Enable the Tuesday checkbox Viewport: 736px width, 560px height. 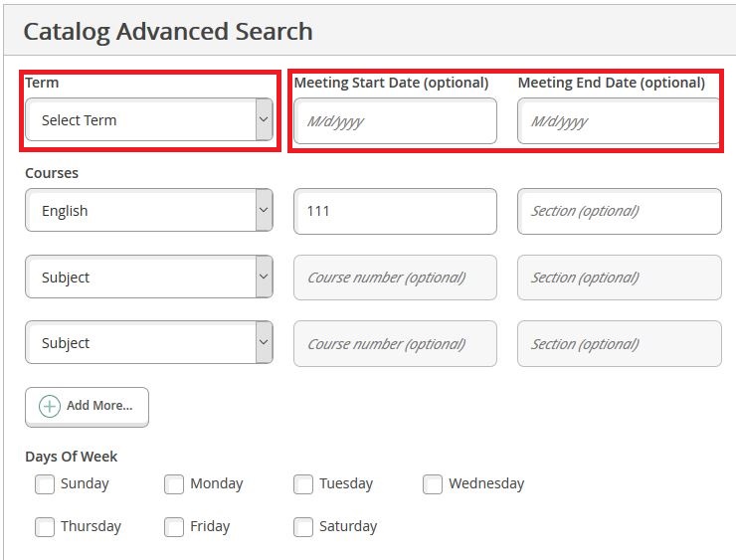[x=303, y=484]
